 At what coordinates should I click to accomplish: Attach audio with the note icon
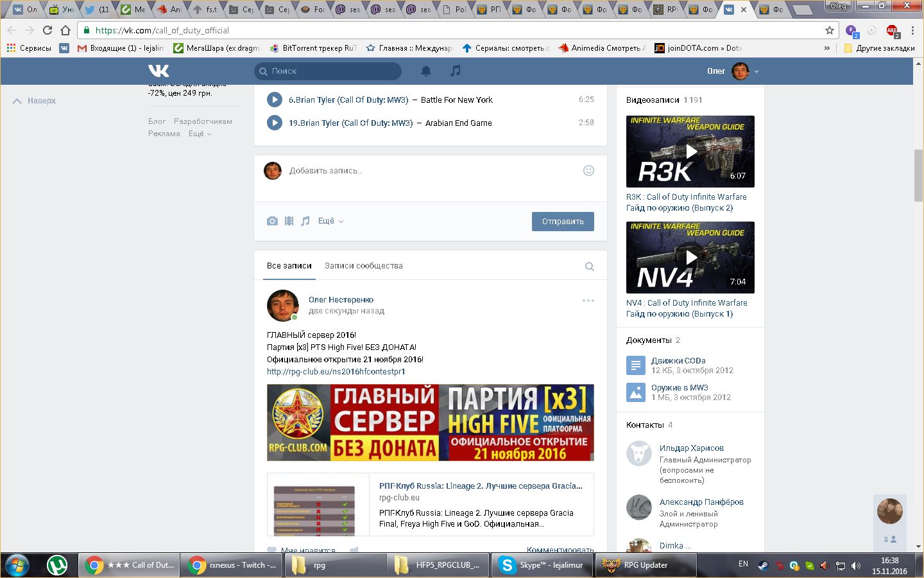coord(305,221)
